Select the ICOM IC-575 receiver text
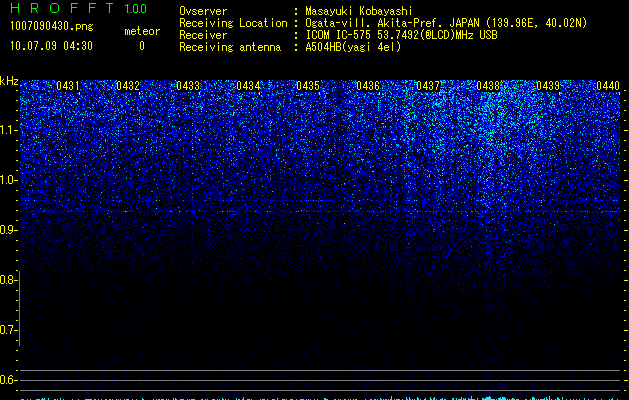The image size is (629, 400). [x=402, y=35]
